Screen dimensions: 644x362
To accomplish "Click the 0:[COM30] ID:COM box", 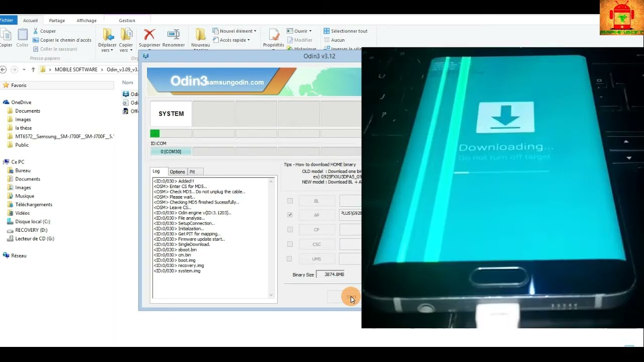I will click(x=171, y=151).
